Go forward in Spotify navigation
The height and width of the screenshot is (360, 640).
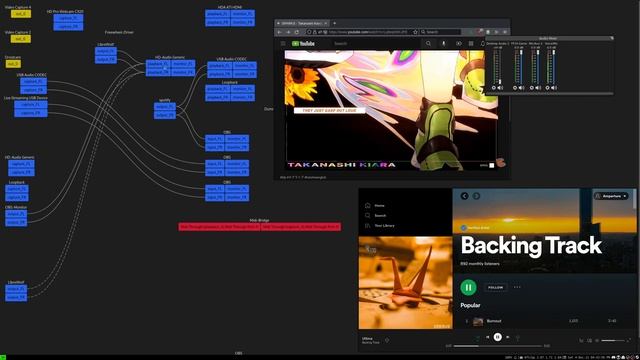476,196
